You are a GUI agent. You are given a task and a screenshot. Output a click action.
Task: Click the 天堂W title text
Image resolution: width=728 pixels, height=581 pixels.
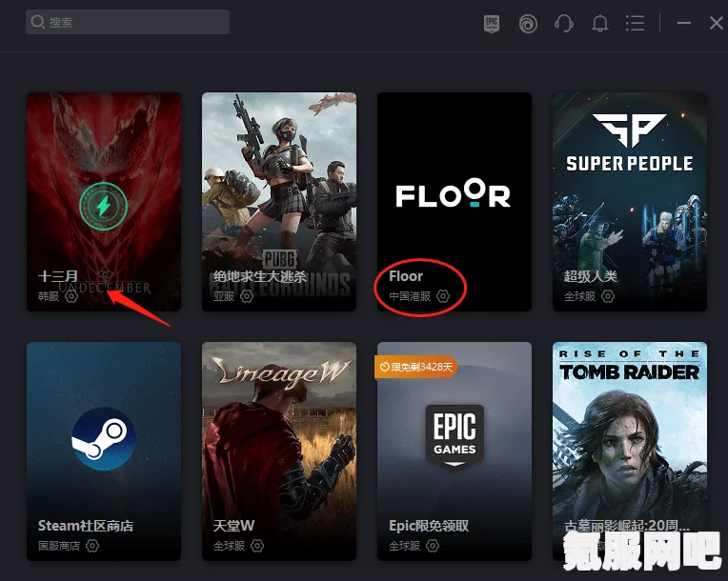point(233,526)
